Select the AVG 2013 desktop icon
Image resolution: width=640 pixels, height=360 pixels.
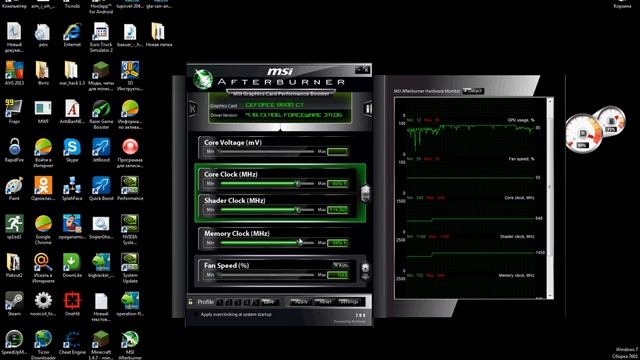point(14,73)
